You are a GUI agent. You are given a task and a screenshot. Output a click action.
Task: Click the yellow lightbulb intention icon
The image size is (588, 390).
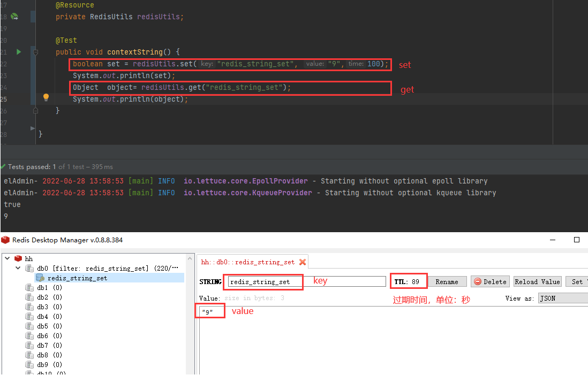tap(46, 97)
